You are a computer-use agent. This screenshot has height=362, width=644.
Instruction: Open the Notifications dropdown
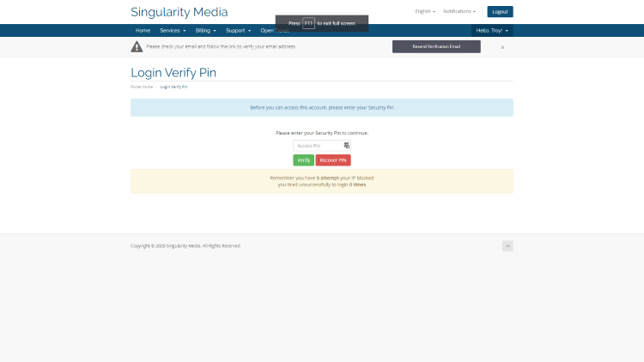point(459,11)
